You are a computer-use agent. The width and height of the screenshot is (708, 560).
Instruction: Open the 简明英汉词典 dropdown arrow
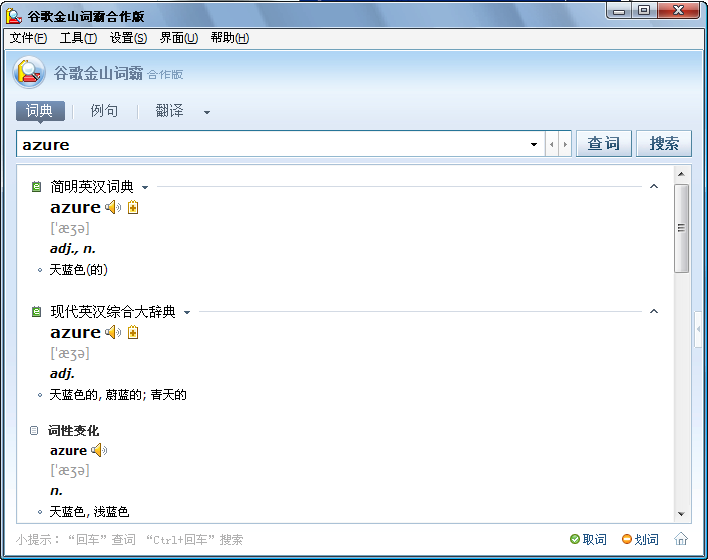145,187
